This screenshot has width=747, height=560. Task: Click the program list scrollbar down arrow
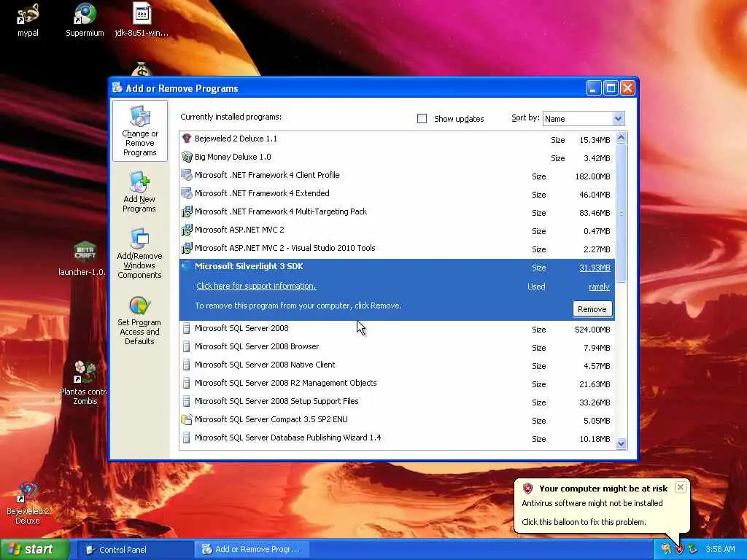click(x=621, y=444)
